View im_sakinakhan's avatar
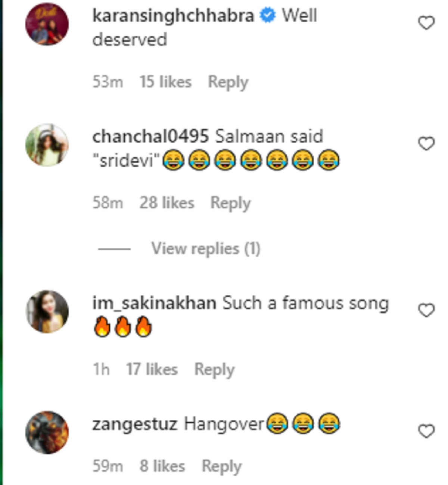 point(47,312)
